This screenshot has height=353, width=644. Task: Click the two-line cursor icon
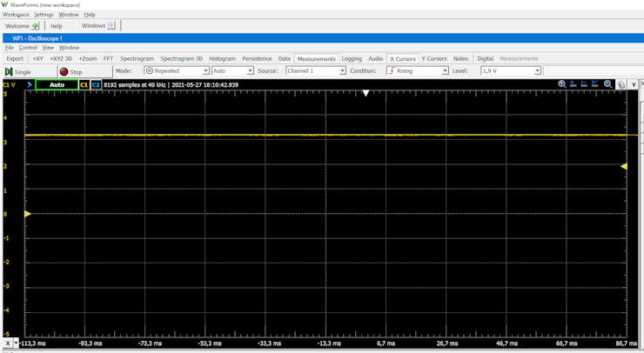[x=584, y=84]
